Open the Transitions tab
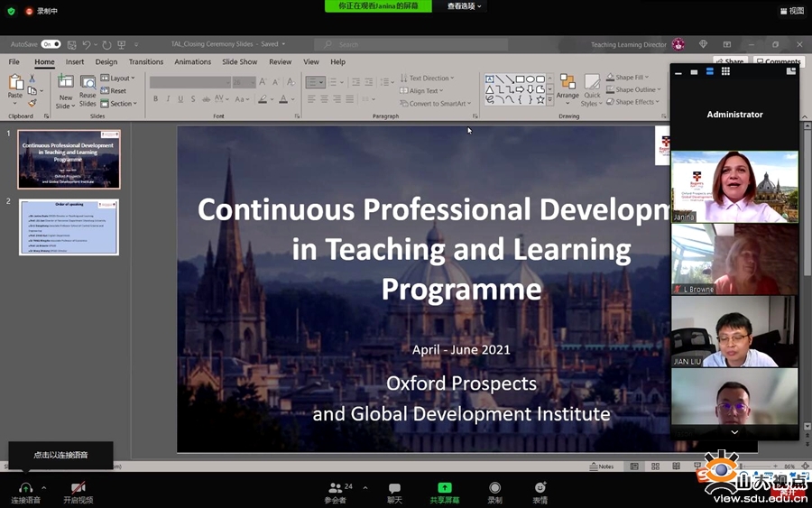Viewport: 812px width, 508px height. (x=146, y=61)
